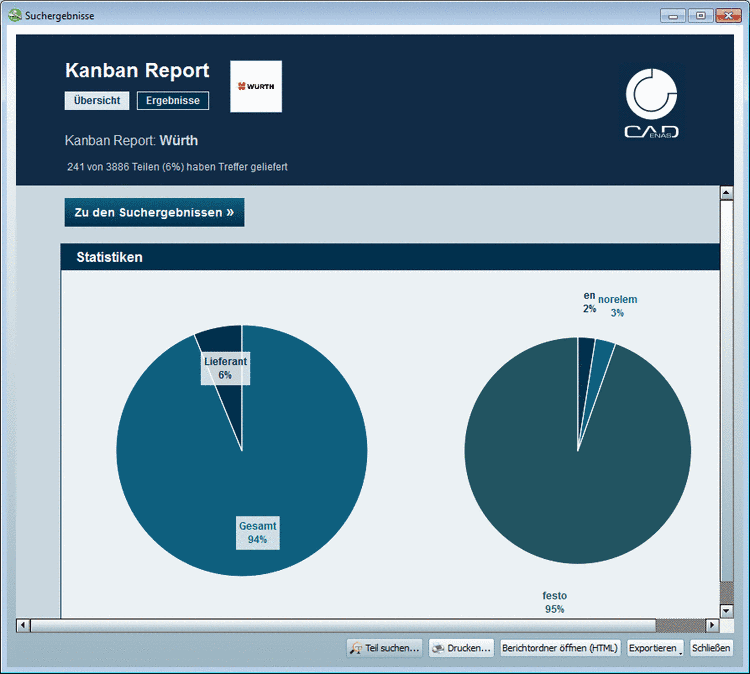Click the '241 von 3886 Teilen' text
The width and height of the screenshot is (750, 674).
pyautogui.click(x=177, y=167)
